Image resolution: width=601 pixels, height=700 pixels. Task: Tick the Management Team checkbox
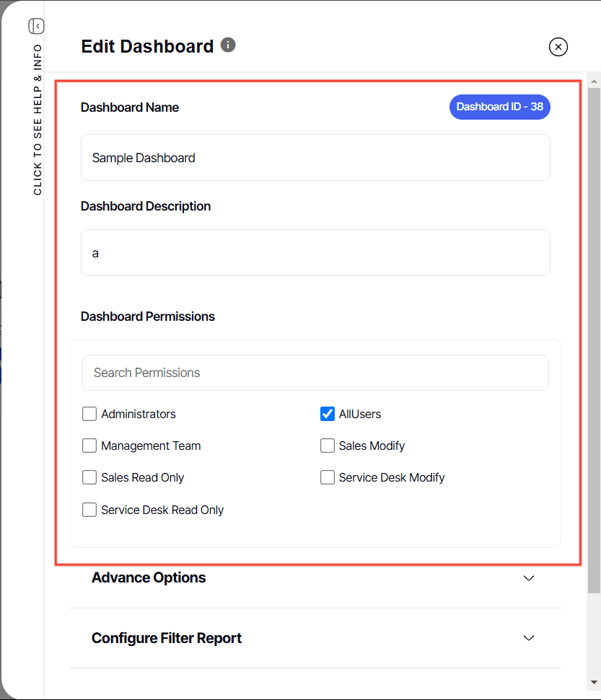pyautogui.click(x=89, y=446)
